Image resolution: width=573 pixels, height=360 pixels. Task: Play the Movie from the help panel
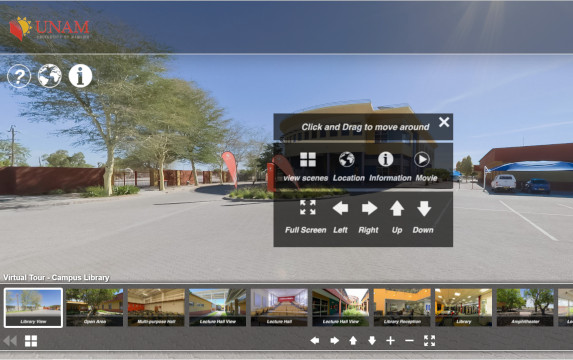coord(422,159)
